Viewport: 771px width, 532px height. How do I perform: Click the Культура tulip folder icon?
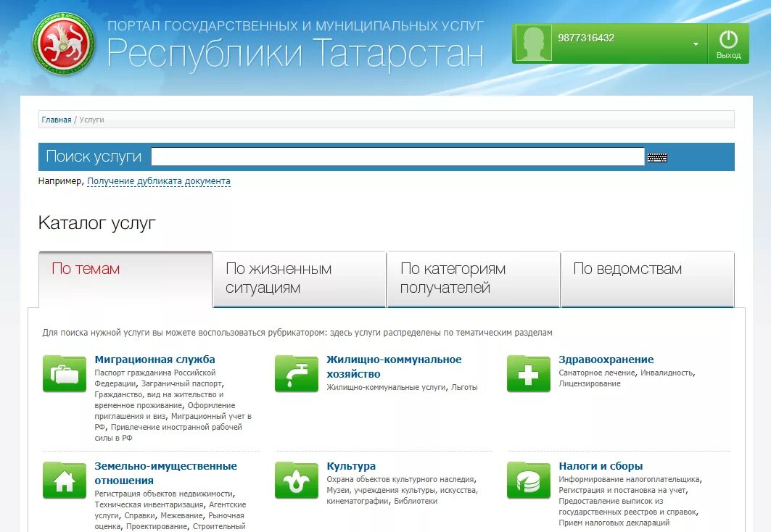pos(297,481)
